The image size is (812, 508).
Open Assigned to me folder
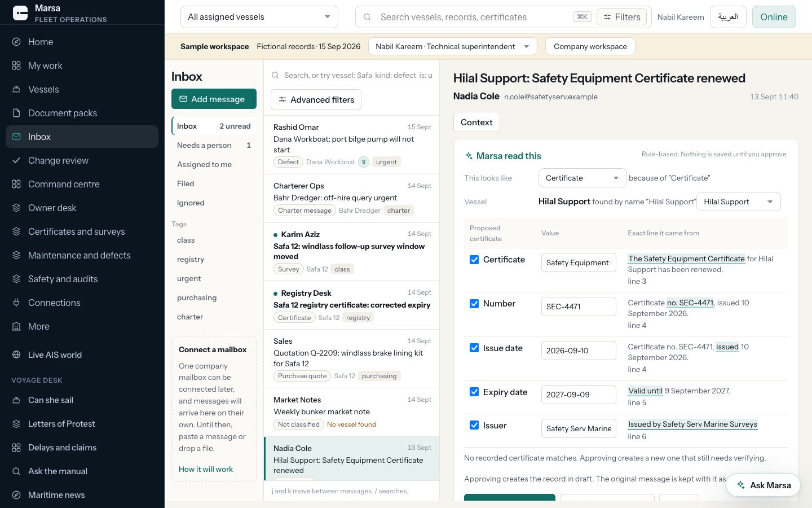[214, 164]
